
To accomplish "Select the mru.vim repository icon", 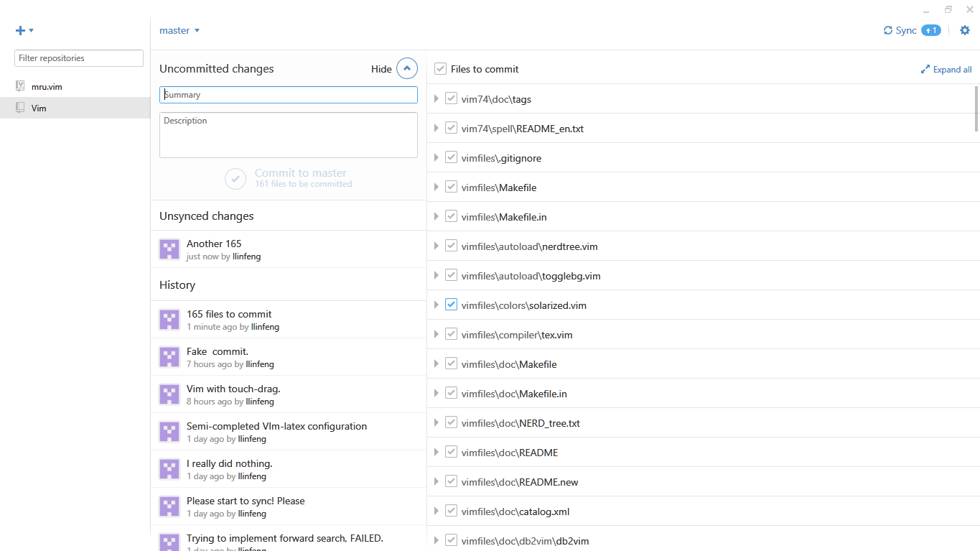I will click(19, 86).
